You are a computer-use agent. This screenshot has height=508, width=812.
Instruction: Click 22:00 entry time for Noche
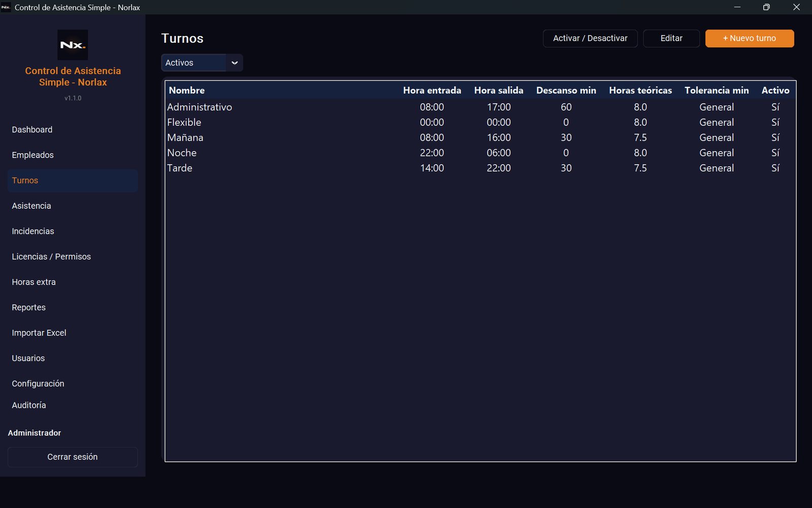(x=432, y=153)
